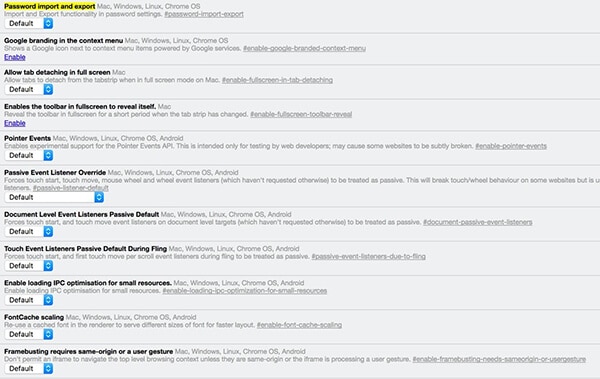Click the #password-import-export anchor link
600x379 pixels.
pyautogui.click(x=204, y=14)
